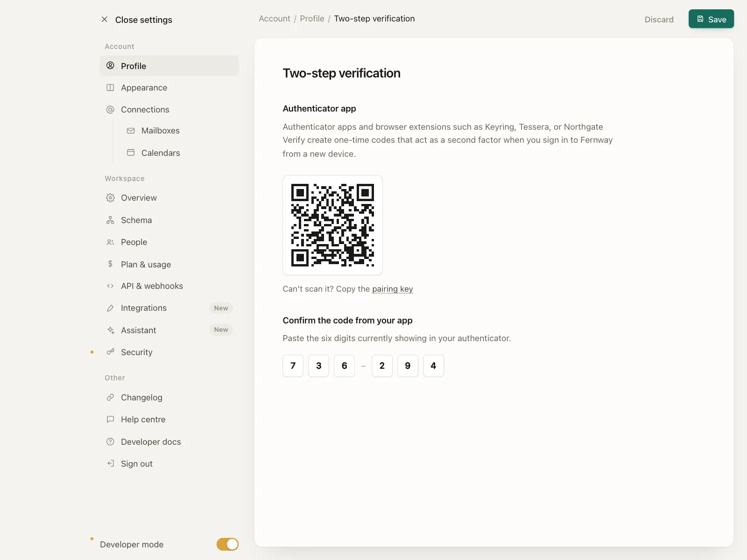
Task: Open the Changelog link
Action: [x=169, y=397]
